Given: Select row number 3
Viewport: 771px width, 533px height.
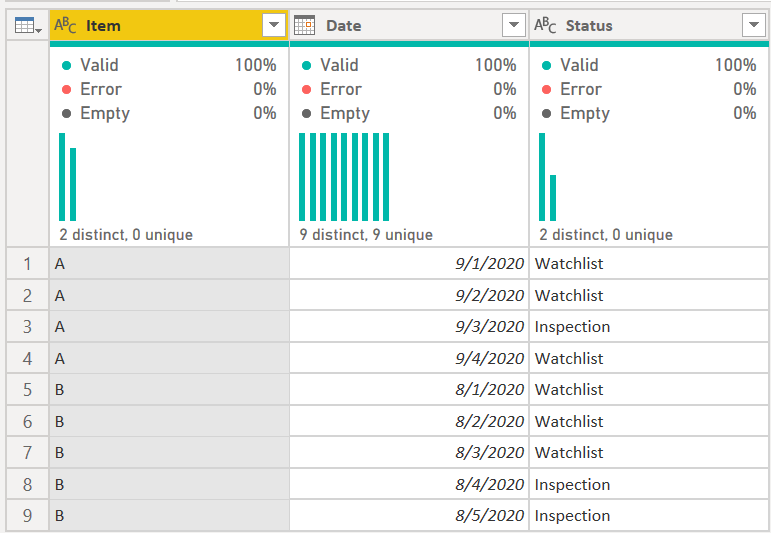Looking at the screenshot, I should [28, 326].
